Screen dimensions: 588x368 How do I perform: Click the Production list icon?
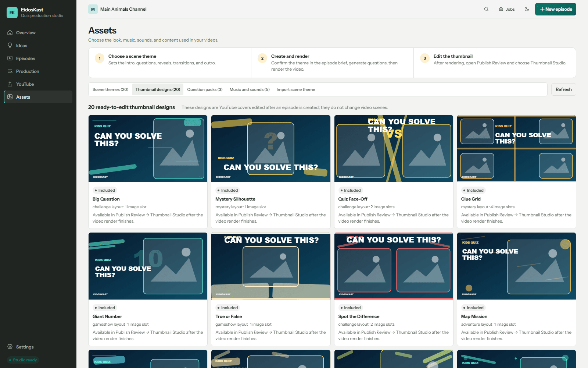coord(10,71)
